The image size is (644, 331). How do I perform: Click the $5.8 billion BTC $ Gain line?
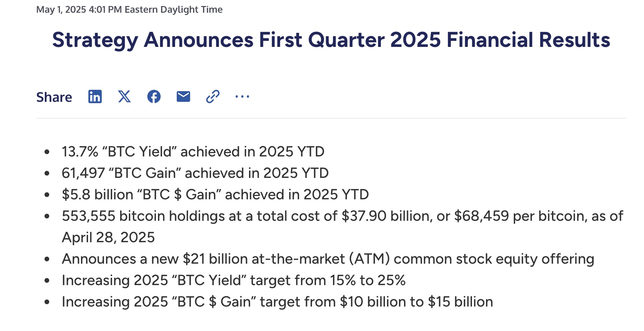point(215,195)
